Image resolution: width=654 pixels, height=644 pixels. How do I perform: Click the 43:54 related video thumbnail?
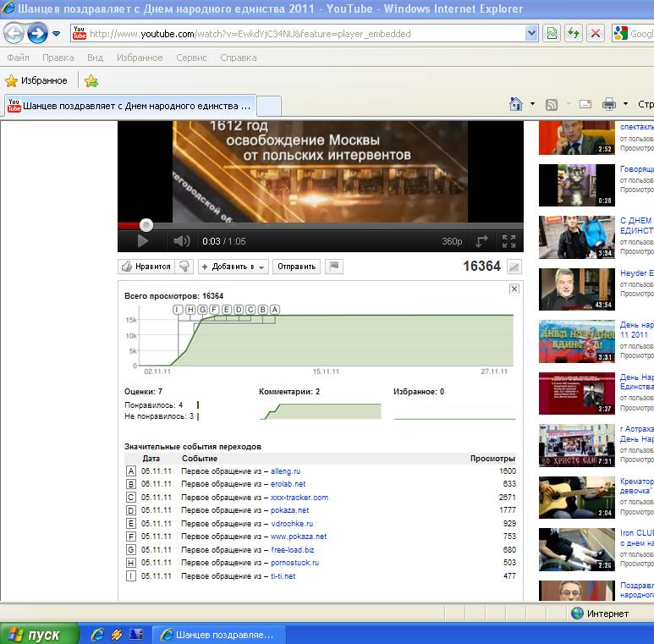577,289
